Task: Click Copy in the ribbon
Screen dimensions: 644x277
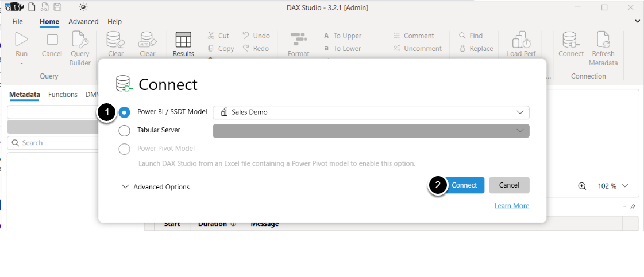Action: point(221,48)
